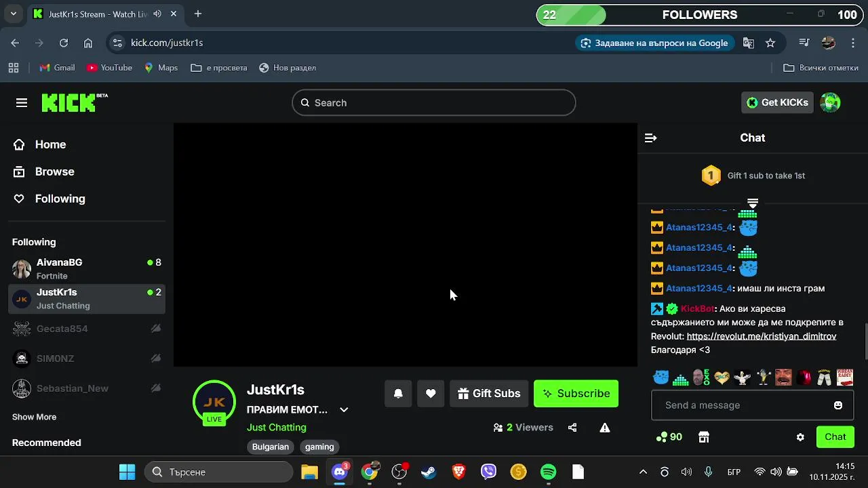
Task: Expand the stream title dropdown chevron
Action: (x=344, y=410)
